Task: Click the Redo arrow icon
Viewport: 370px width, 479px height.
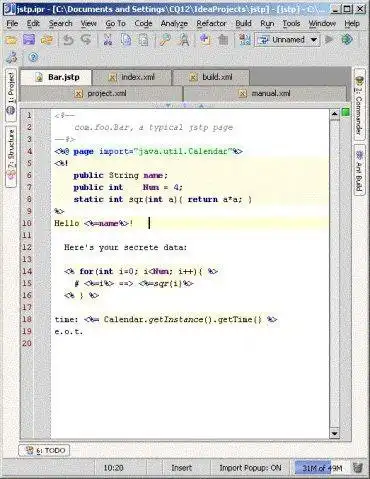Action: tap(86, 40)
